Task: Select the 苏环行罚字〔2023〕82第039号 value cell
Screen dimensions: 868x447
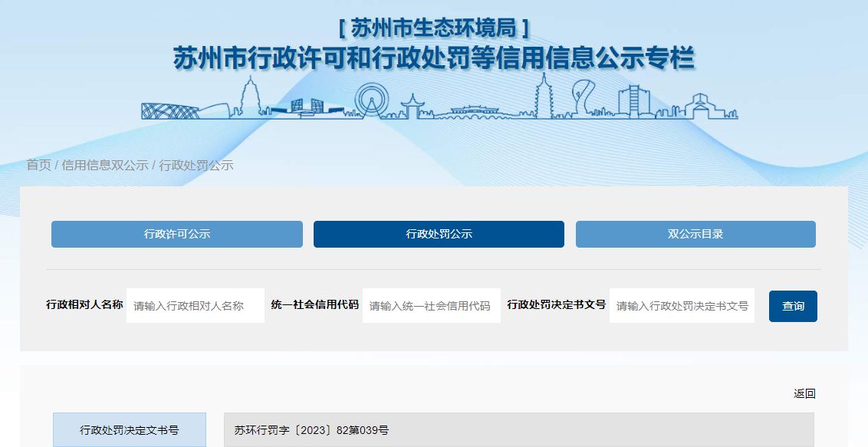Action: (x=518, y=430)
